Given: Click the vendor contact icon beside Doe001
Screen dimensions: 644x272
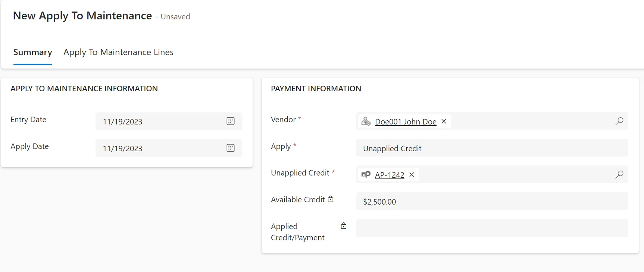Looking at the screenshot, I should click(x=366, y=121).
